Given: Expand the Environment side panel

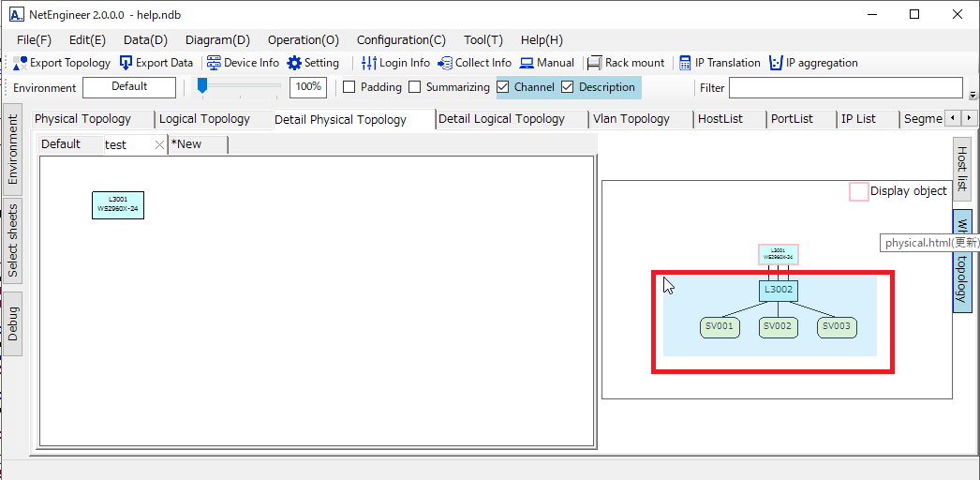Looking at the screenshot, I should coord(12,150).
